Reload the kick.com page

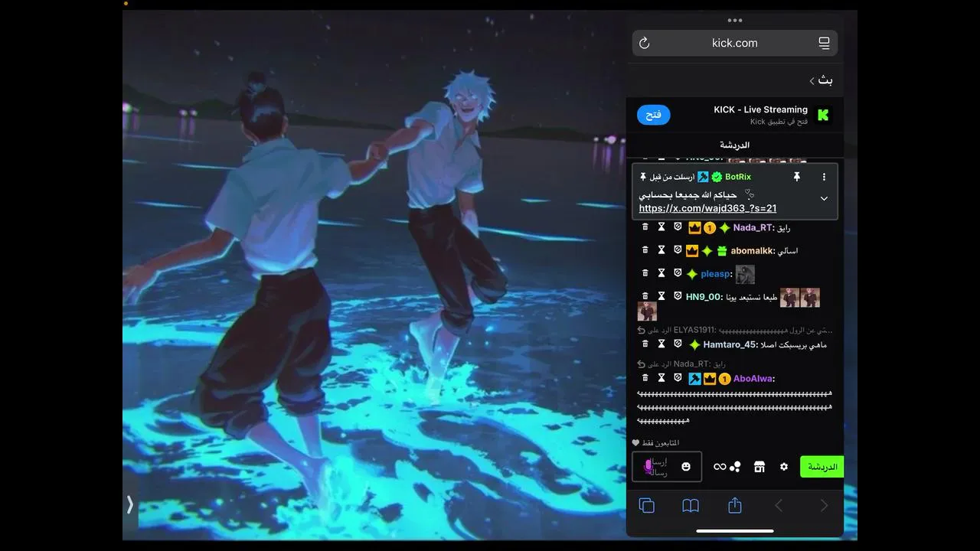tap(645, 44)
